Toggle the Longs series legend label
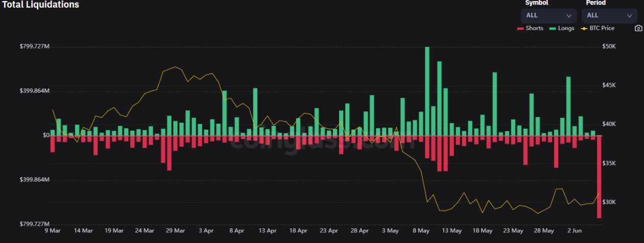Image resolution: width=644 pixels, height=243 pixels. [x=566, y=29]
